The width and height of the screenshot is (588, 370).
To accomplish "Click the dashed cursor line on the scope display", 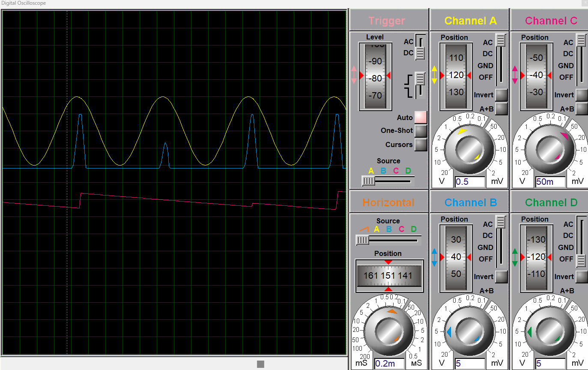I will [67, 182].
